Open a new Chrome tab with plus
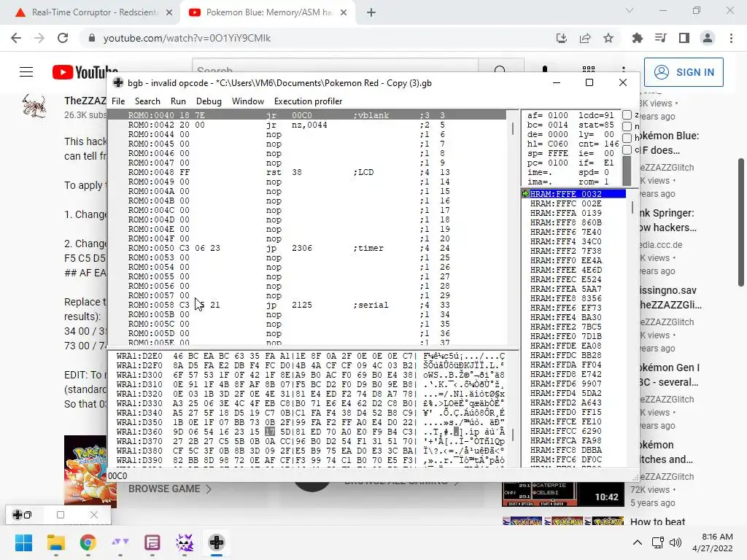 point(371,12)
